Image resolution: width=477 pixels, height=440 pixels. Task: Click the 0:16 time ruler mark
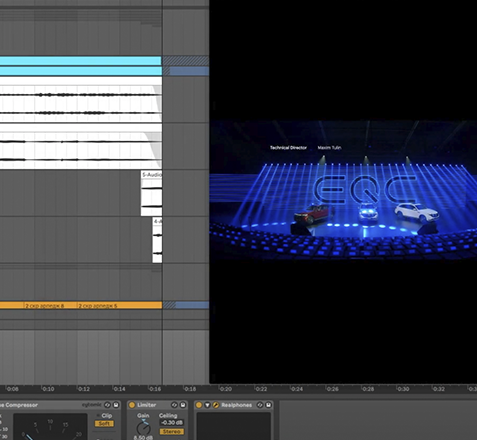[155, 389]
